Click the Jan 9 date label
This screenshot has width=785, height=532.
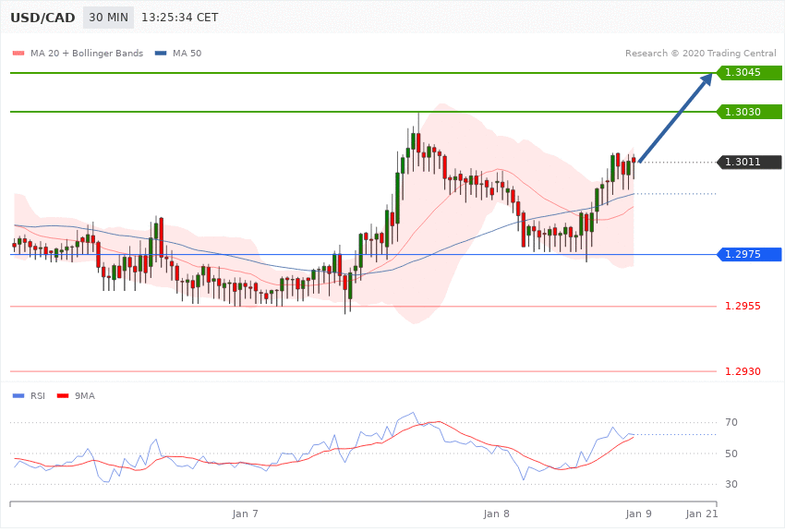coord(639,514)
